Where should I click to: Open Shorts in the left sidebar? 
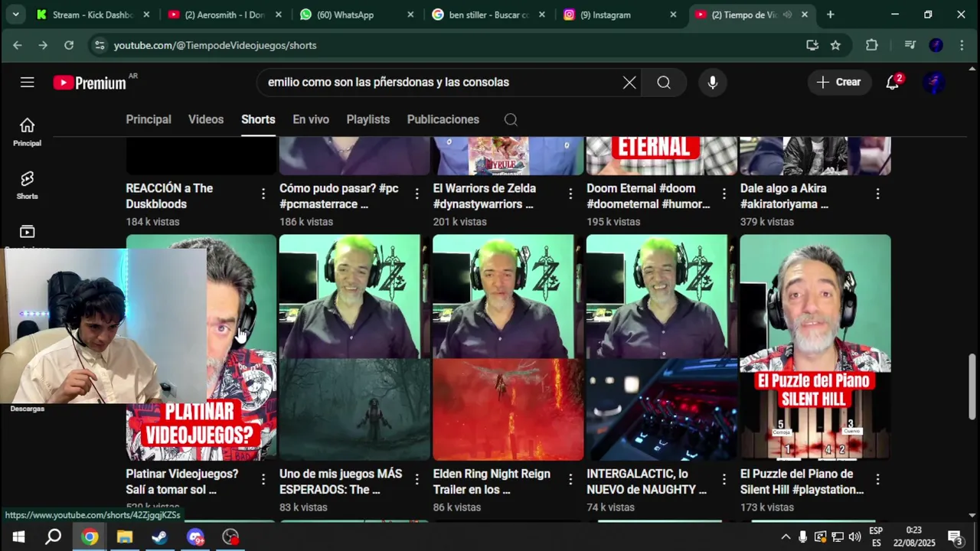coord(27,184)
